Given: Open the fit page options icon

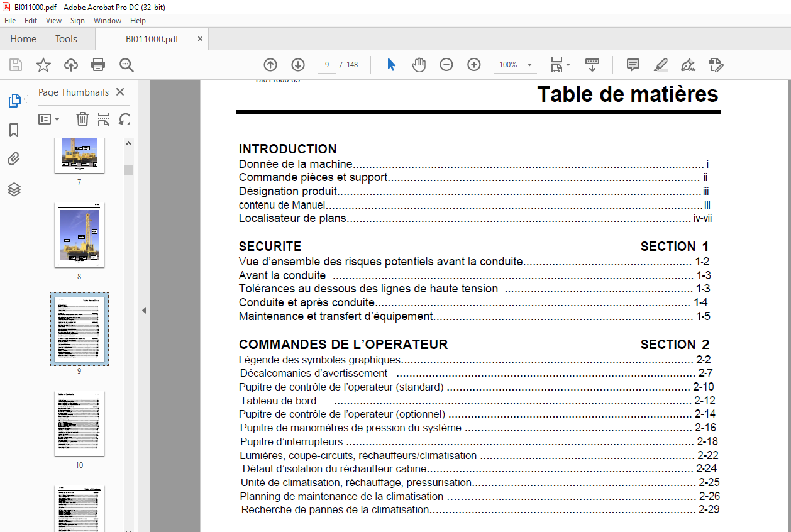Looking at the screenshot, I should click(x=560, y=65).
